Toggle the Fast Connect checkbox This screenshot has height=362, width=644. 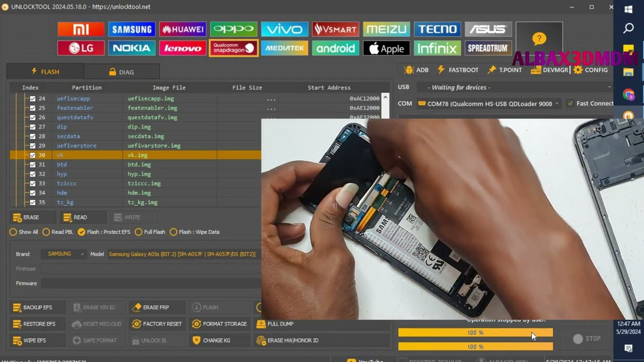(x=570, y=104)
